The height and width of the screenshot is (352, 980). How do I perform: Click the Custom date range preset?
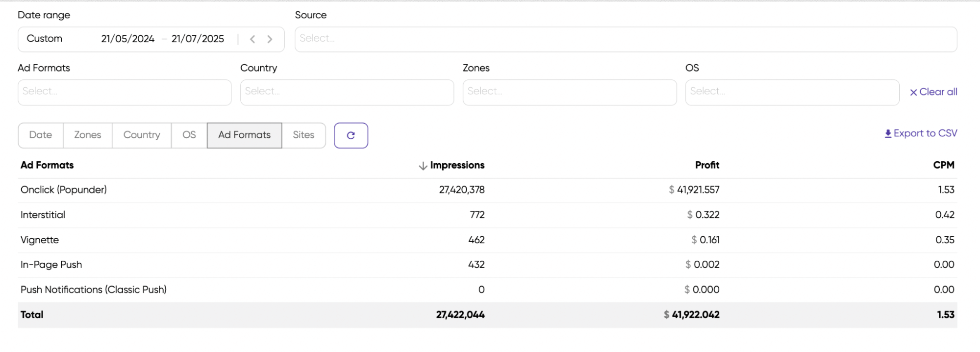tap(45, 39)
